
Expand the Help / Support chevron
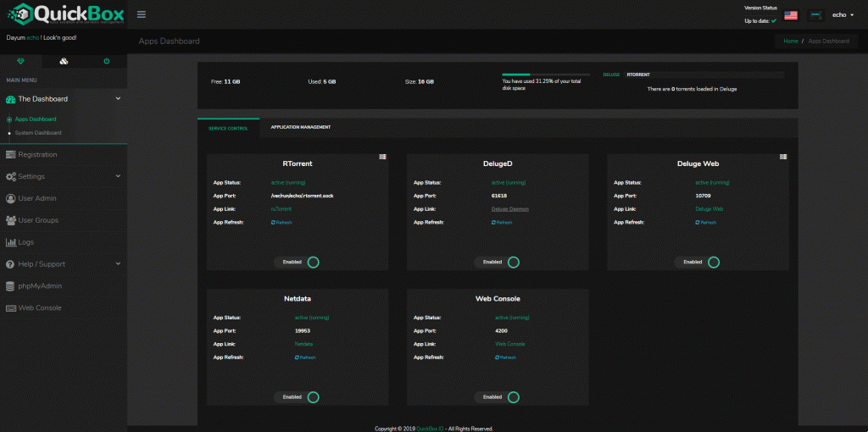(118, 263)
